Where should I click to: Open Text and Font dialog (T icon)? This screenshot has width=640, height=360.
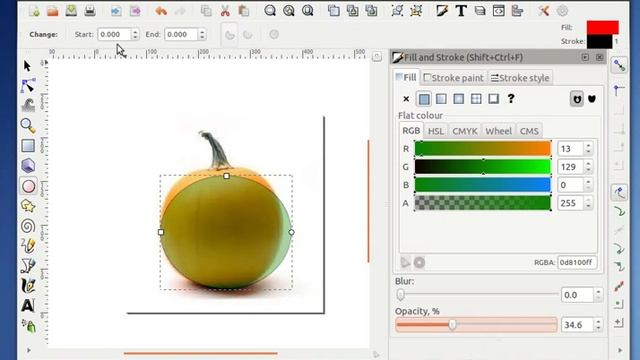coord(461,11)
